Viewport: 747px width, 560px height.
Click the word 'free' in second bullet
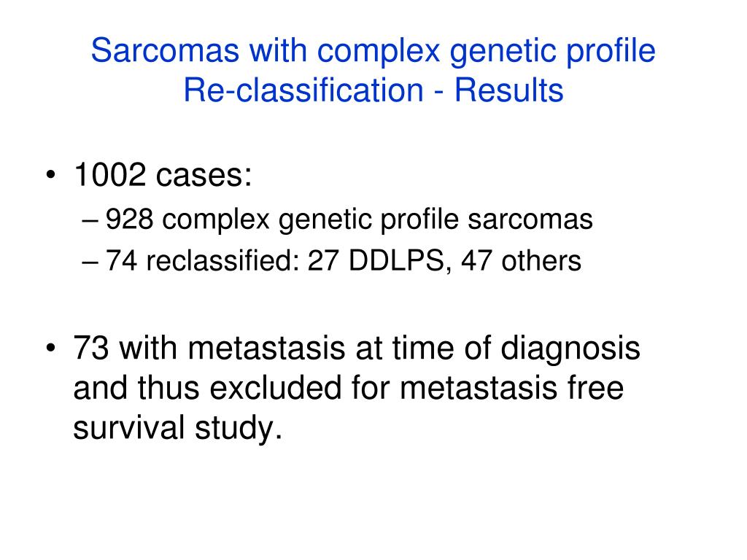[x=595, y=388]
